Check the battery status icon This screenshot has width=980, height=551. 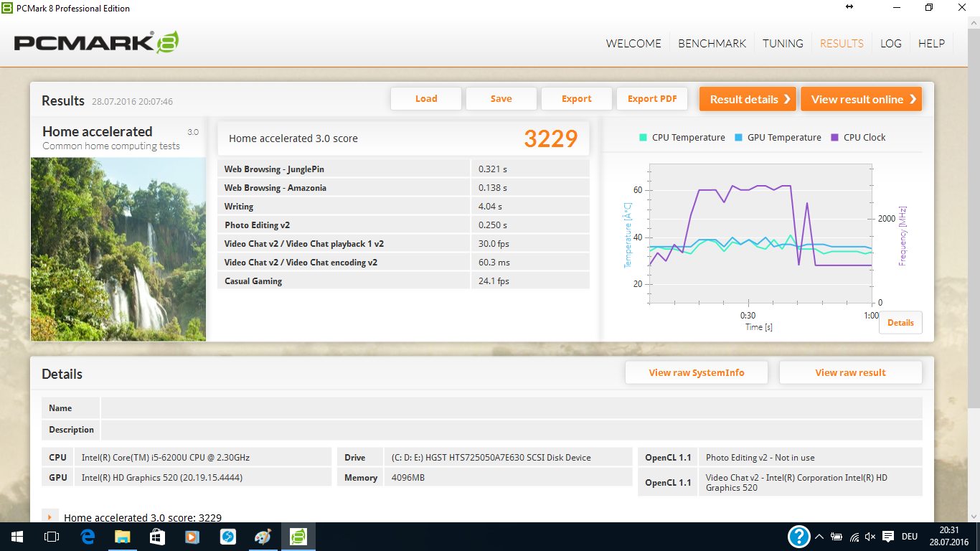[837, 537]
